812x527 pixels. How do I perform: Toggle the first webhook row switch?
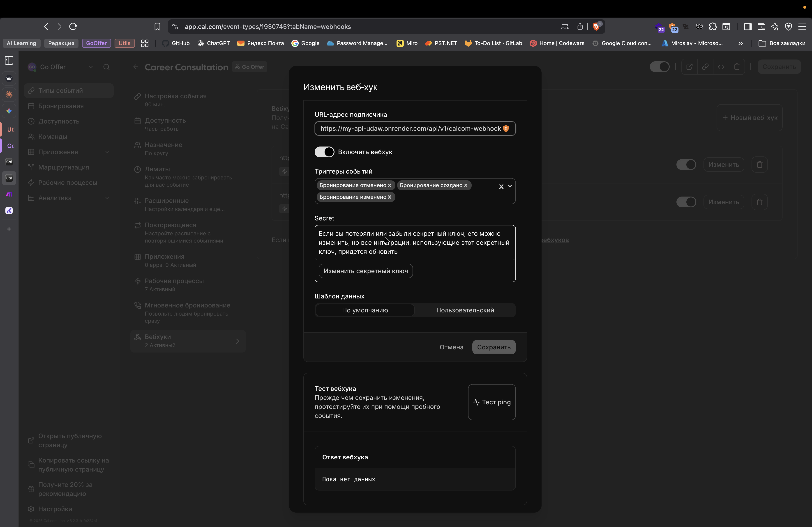[686, 165]
